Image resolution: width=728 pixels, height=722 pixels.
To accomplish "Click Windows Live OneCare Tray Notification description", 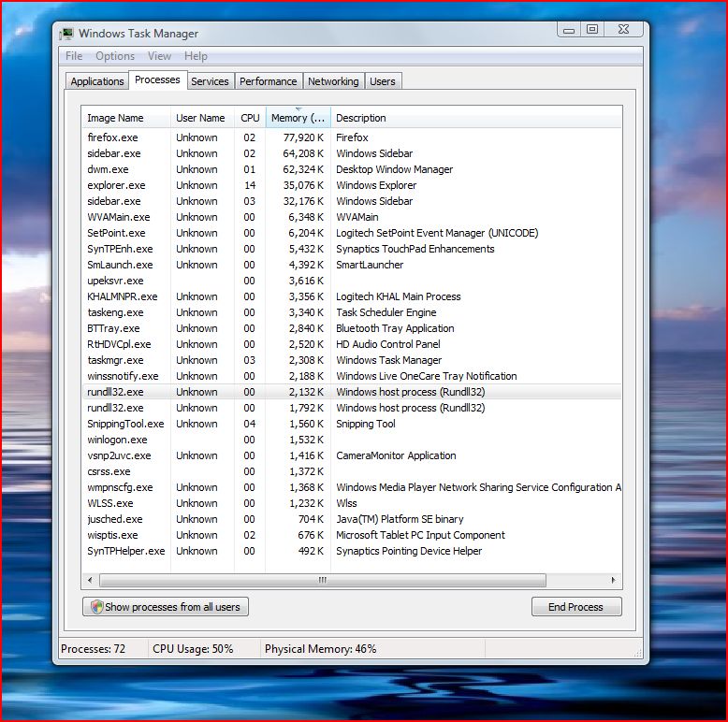I will [426, 376].
